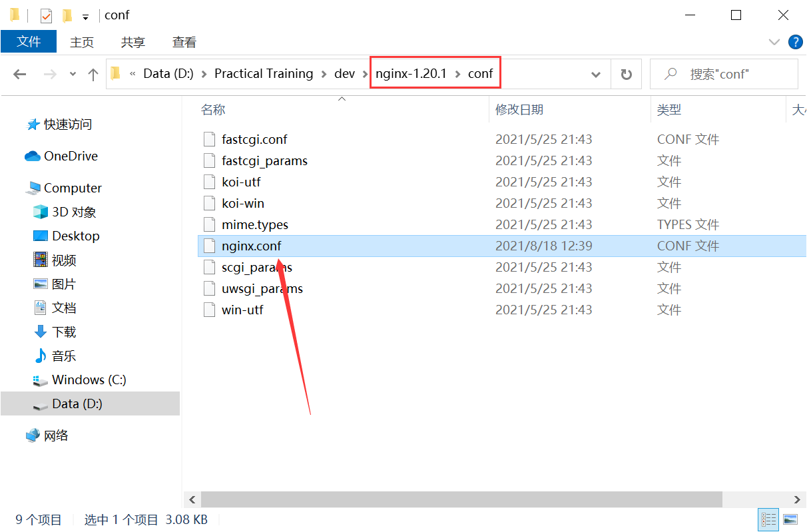This screenshot has width=807, height=532.
Task: Click the file icon next to koi-utf
Action: click(210, 182)
